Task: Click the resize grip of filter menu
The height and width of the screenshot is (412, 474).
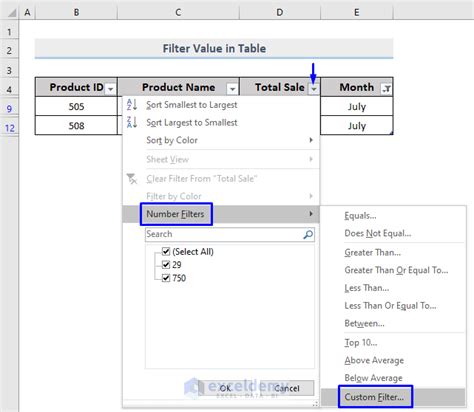Action: [315, 404]
